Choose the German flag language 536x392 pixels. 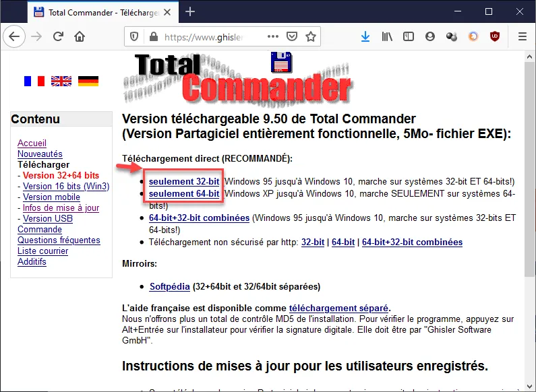click(x=88, y=81)
